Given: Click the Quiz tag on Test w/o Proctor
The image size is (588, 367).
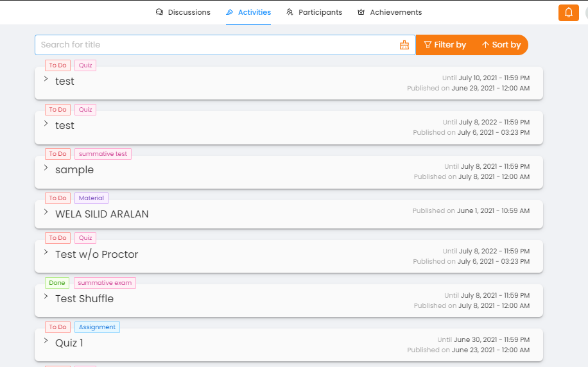Looking at the screenshot, I should tap(85, 237).
